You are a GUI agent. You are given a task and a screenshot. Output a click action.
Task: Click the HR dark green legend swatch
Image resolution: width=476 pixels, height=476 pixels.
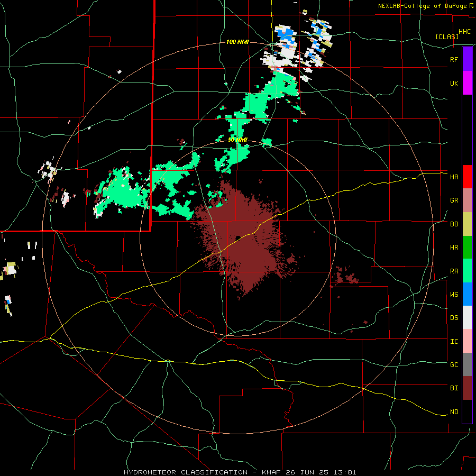click(467, 248)
